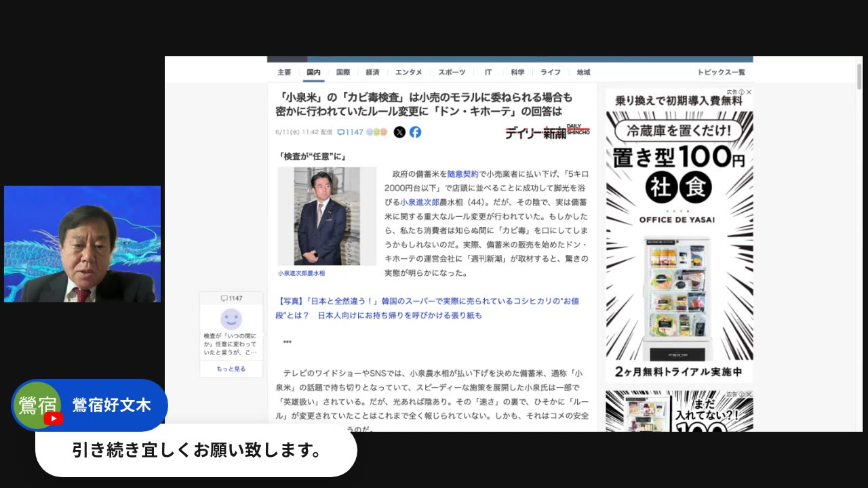Click the 引き続き宜しくお願い致します caption bubble
Viewport: 868px width, 488px height.
(196, 450)
